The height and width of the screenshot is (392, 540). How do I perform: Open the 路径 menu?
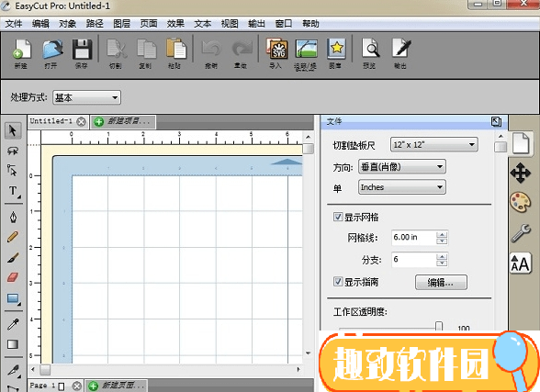(95, 23)
